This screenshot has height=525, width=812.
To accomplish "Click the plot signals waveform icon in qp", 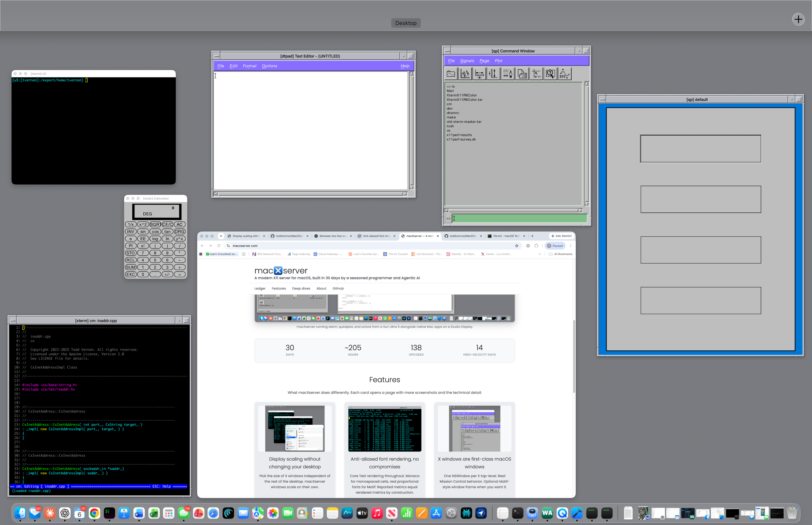I will 465,74.
